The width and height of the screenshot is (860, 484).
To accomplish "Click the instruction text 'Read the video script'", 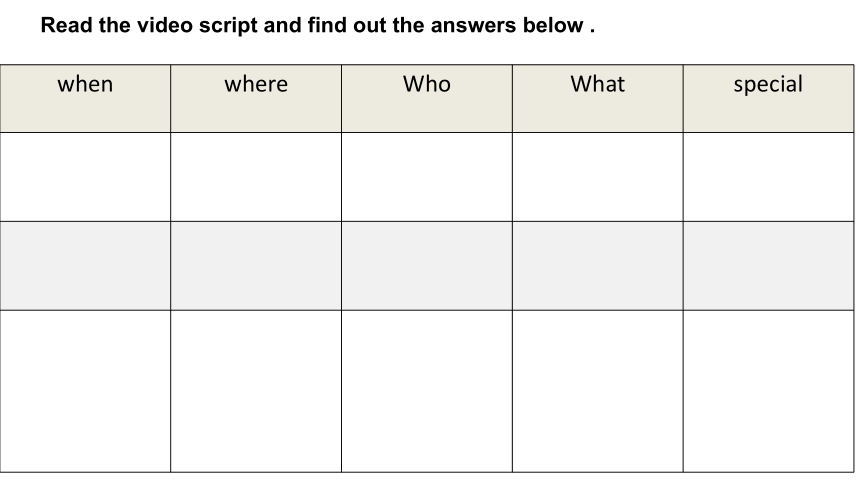I will (149, 26).
